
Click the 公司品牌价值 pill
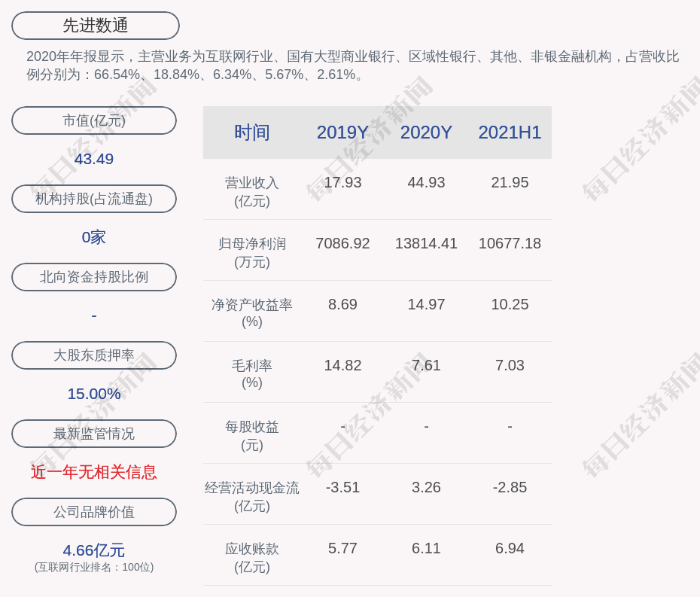click(x=94, y=512)
